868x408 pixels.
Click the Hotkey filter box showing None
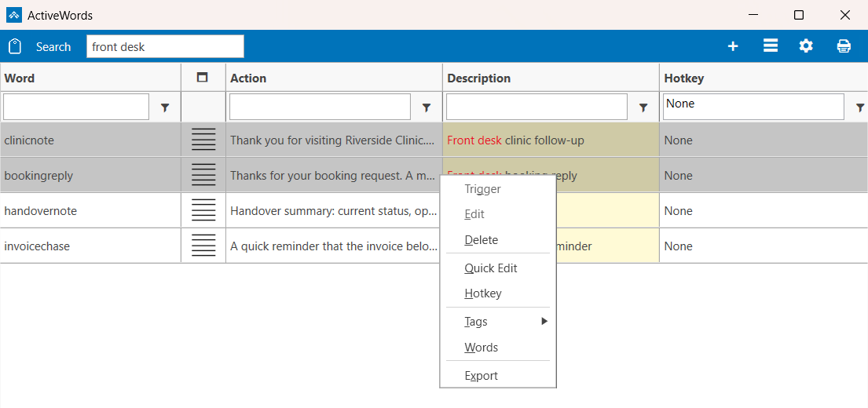(753, 107)
